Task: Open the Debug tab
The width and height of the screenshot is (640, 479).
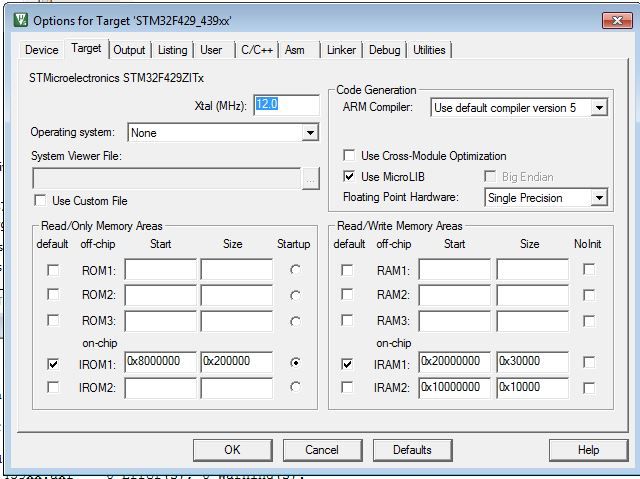Action: [x=384, y=50]
